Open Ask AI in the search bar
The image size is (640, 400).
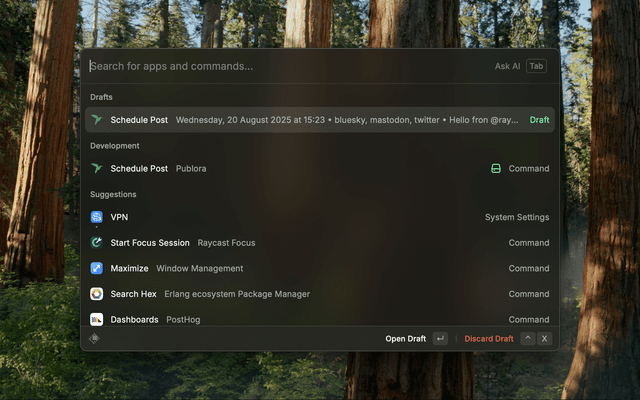coord(507,66)
